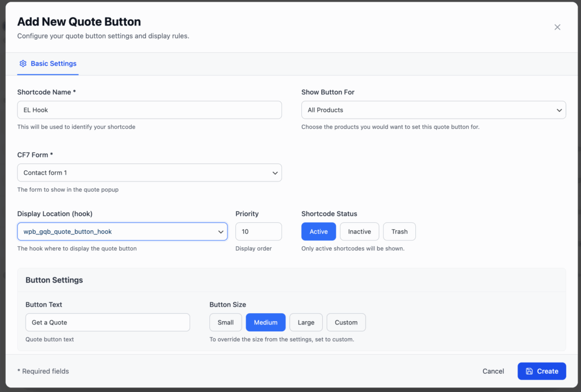Set Shortcode Status to Trash
581x392 pixels.
(399, 231)
